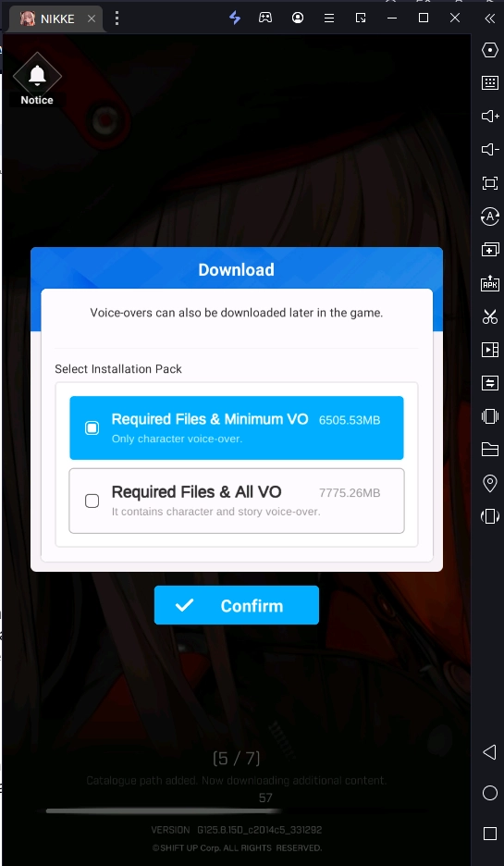The image size is (504, 866).
Task: Take a screenshot with scissors icon
Action: coord(489,316)
